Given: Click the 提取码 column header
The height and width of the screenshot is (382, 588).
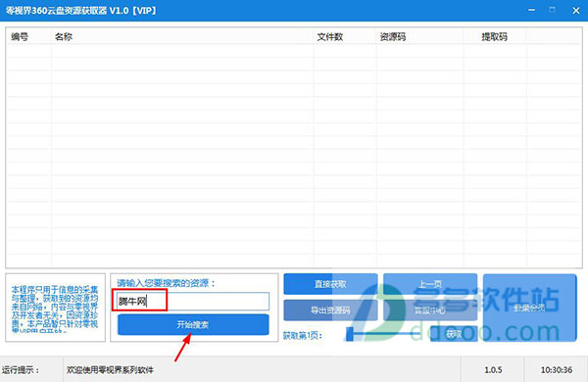Looking at the screenshot, I should click(x=494, y=37).
